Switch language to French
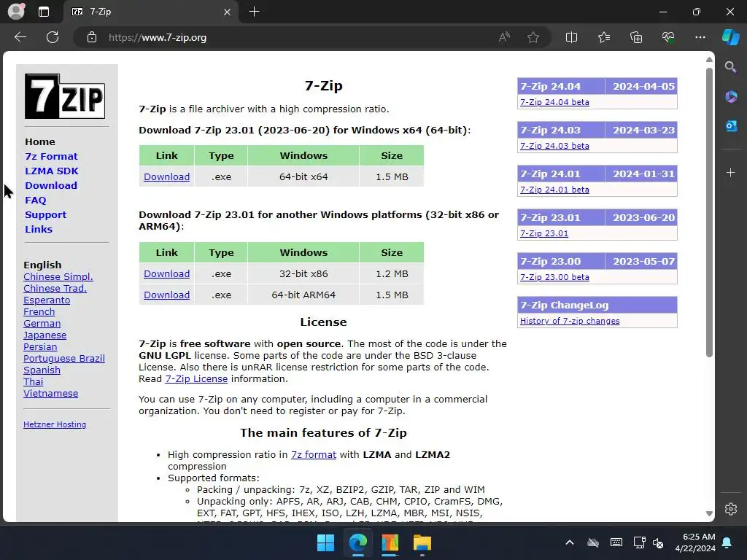Image resolution: width=747 pixels, height=560 pixels. tap(39, 311)
